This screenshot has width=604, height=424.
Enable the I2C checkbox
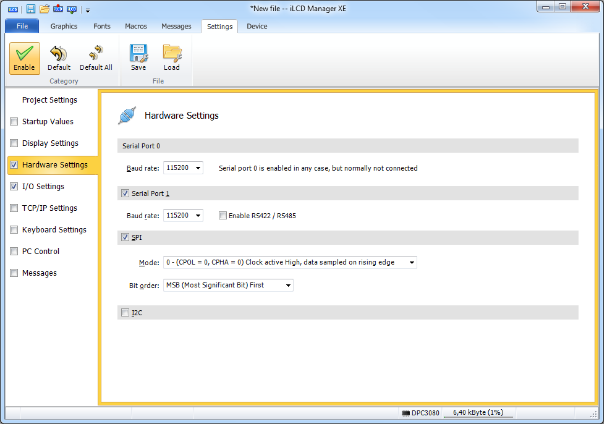point(124,313)
